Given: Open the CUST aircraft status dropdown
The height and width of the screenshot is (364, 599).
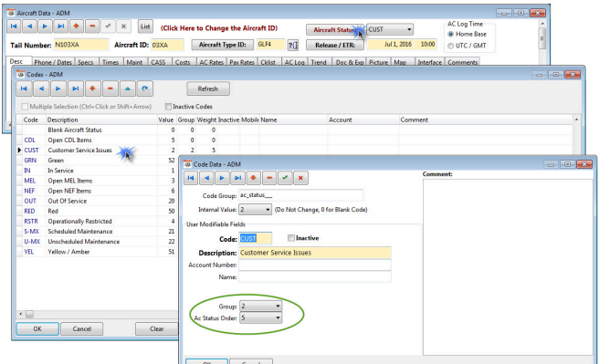Looking at the screenshot, I should (x=409, y=29).
